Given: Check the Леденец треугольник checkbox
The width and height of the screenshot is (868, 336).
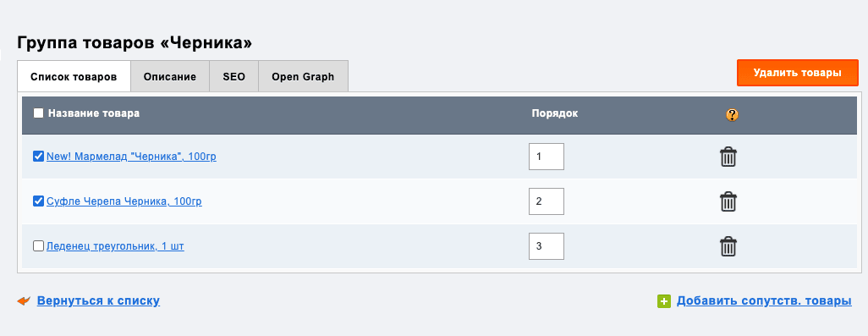Looking at the screenshot, I should (x=38, y=246).
